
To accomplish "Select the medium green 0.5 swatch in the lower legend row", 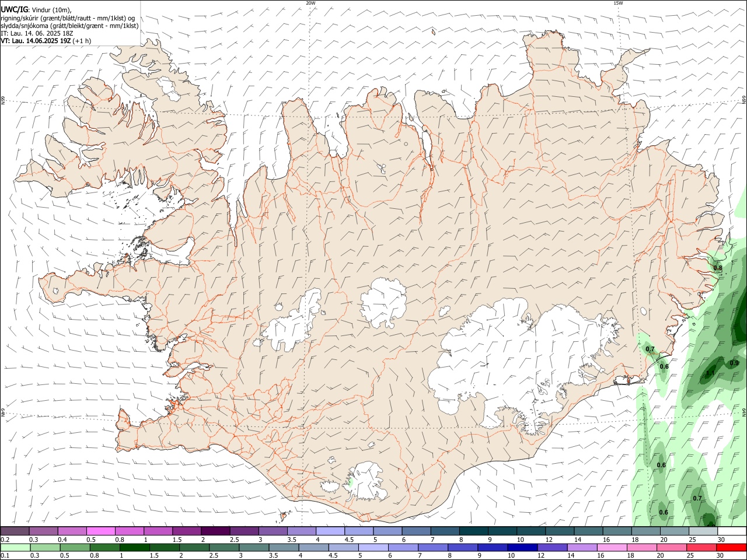I will tap(75, 547).
